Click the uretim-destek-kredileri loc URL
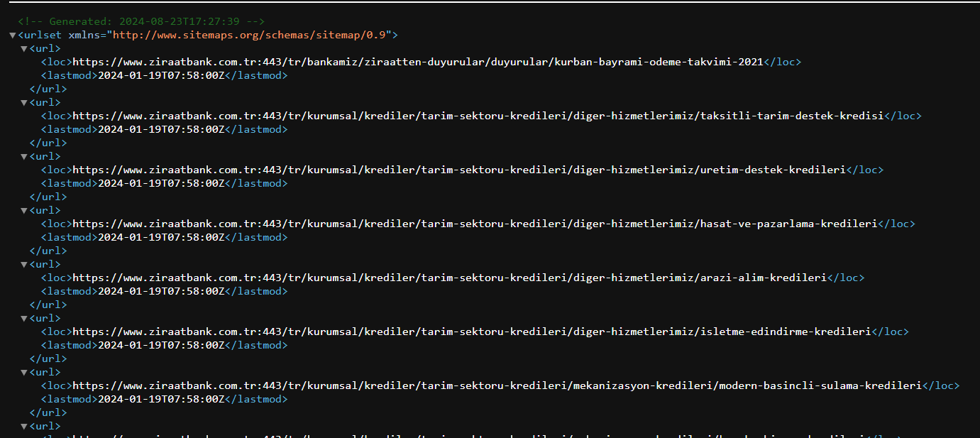Viewport: 980px width, 438px height. tap(459, 170)
